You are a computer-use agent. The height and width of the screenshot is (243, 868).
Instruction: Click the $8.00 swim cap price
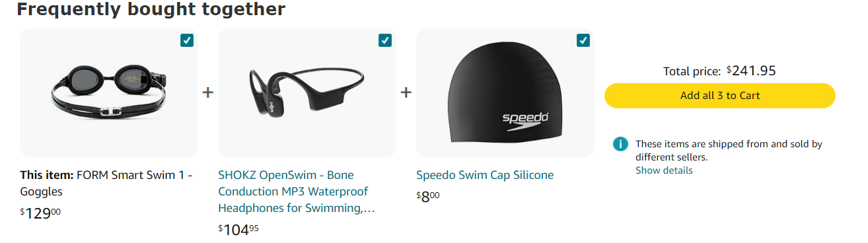(x=428, y=196)
